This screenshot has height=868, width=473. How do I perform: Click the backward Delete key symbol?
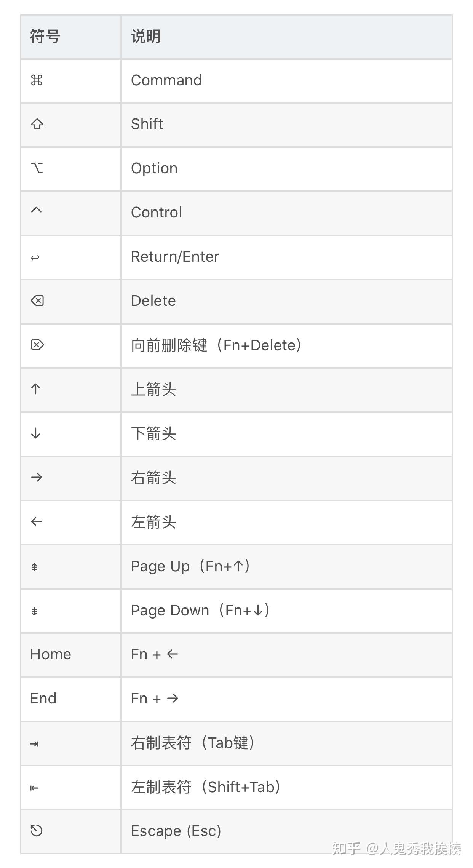37,301
